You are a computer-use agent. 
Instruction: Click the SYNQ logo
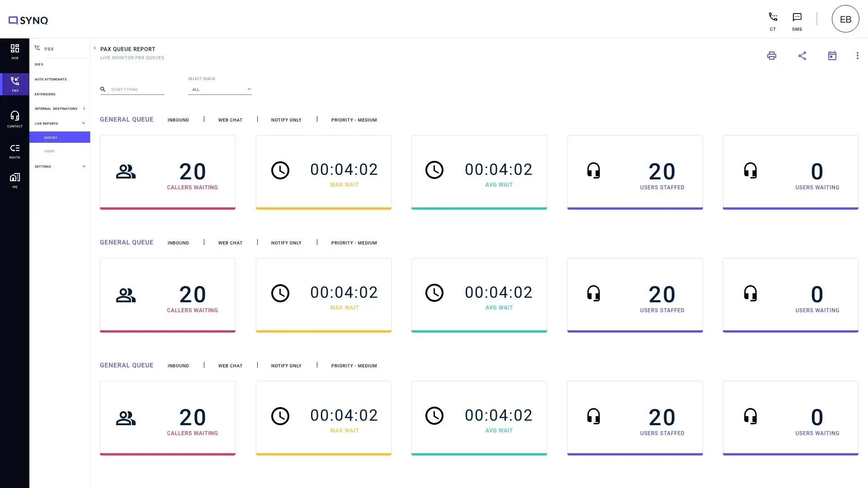[x=28, y=20]
